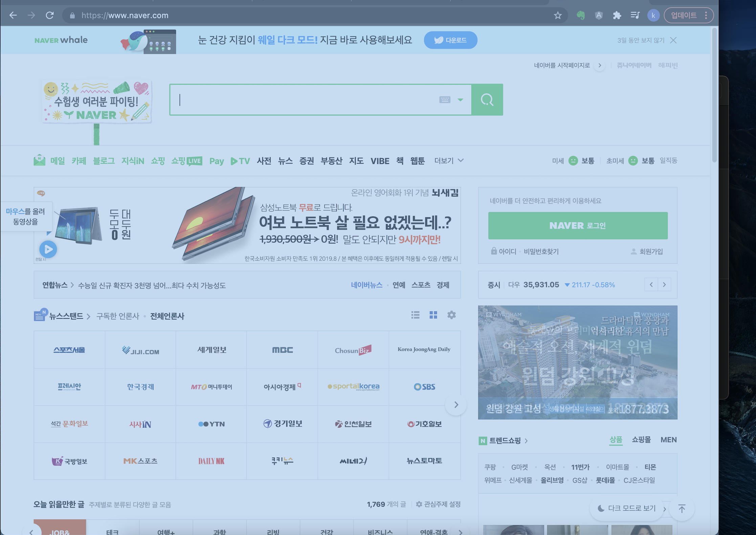Switch newsstand to grid view icon
This screenshot has height=535, width=756.
point(433,315)
